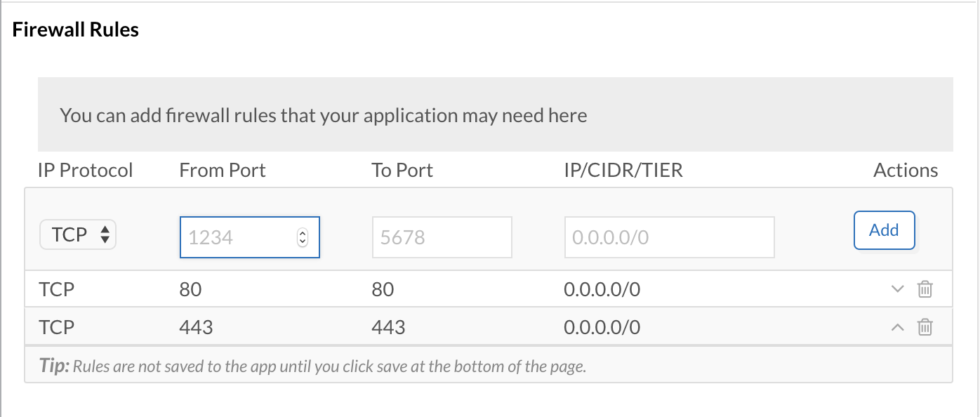This screenshot has height=417, width=980.
Task: Delete the port 443 firewall rule
Action: click(x=925, y=327)
